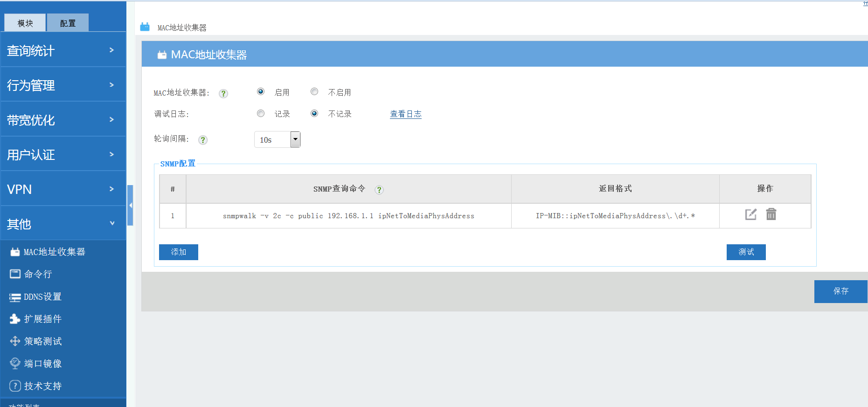This screenshot has height=407, width=868.
Task: Switch to the 模块 tab
Action: click(x=25, y=23)
